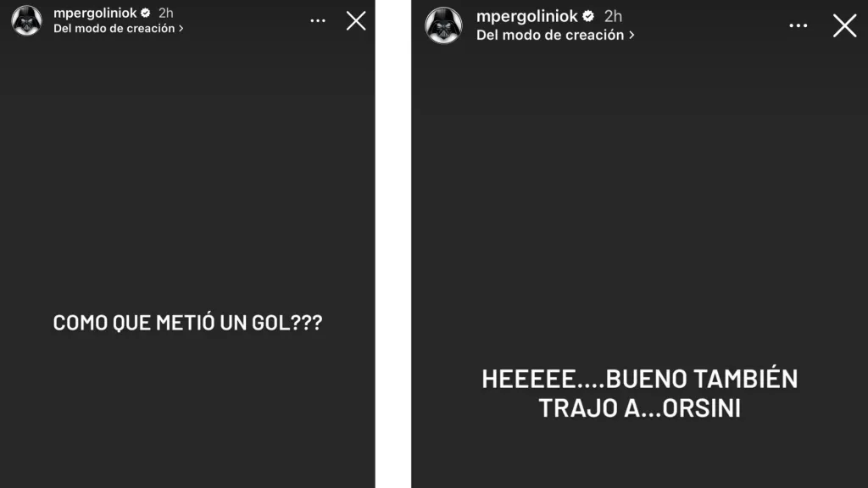Click the verified badge on the right story
This screenshot has height=488, width=868.
click(588, 16)
